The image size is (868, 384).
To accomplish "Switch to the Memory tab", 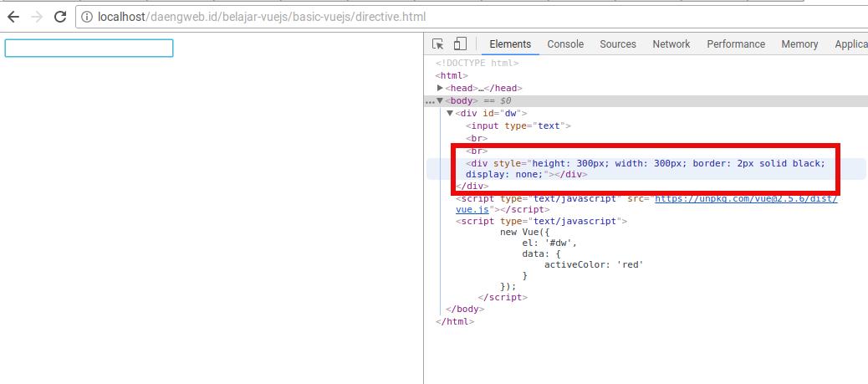I will click(799, 44).
